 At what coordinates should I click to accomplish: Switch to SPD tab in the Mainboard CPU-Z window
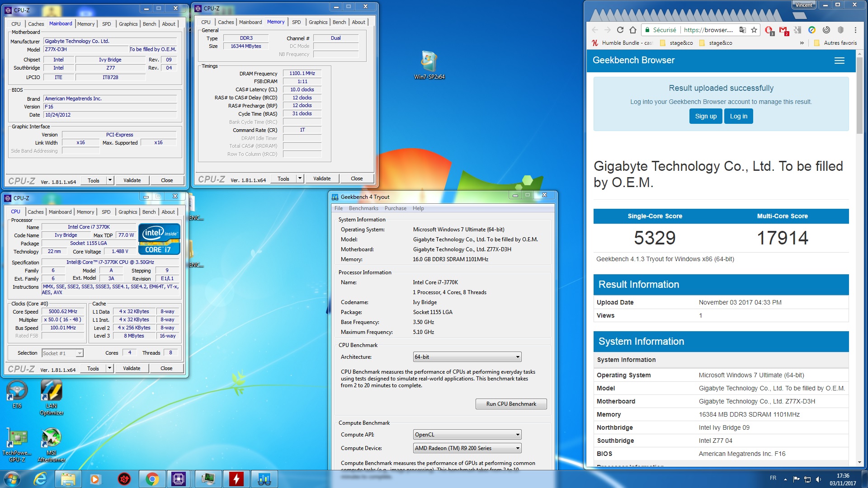pyautogui.click(x=107, y=24)
